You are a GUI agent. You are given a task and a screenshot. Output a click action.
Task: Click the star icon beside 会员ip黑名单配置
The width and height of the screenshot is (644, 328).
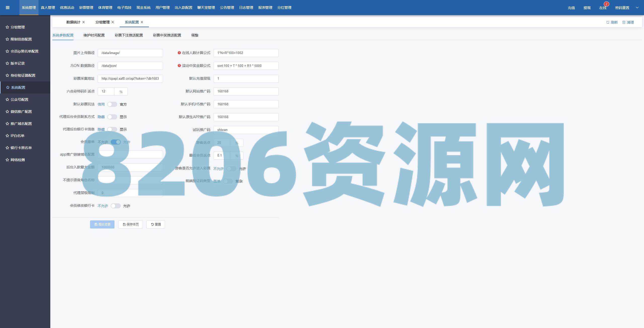tap(7, 51)
